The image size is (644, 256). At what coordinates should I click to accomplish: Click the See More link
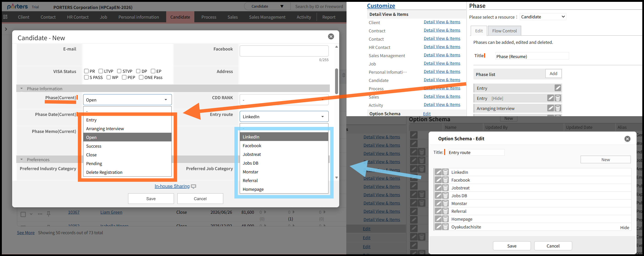[x=26, y=232]
